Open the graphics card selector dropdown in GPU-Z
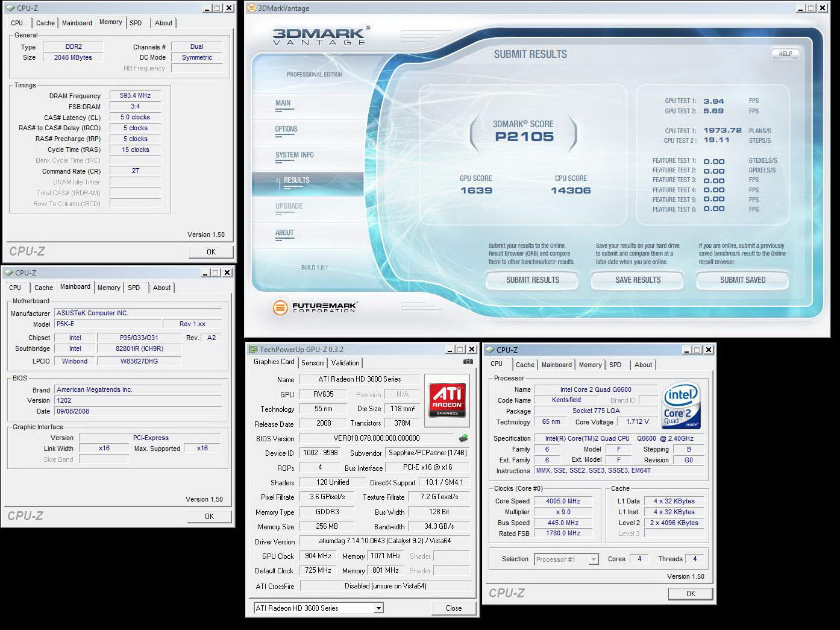 coord(378,608)
